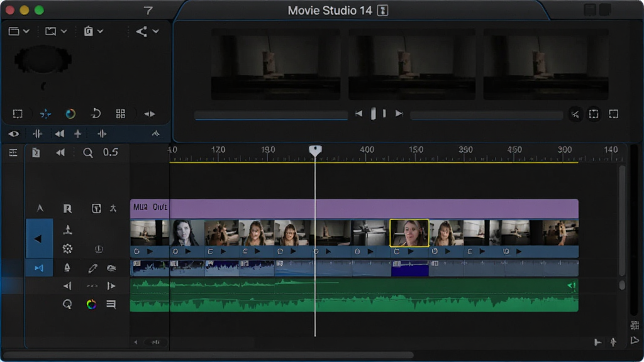Click the split clip icon next to eye

tap(37, 134)
